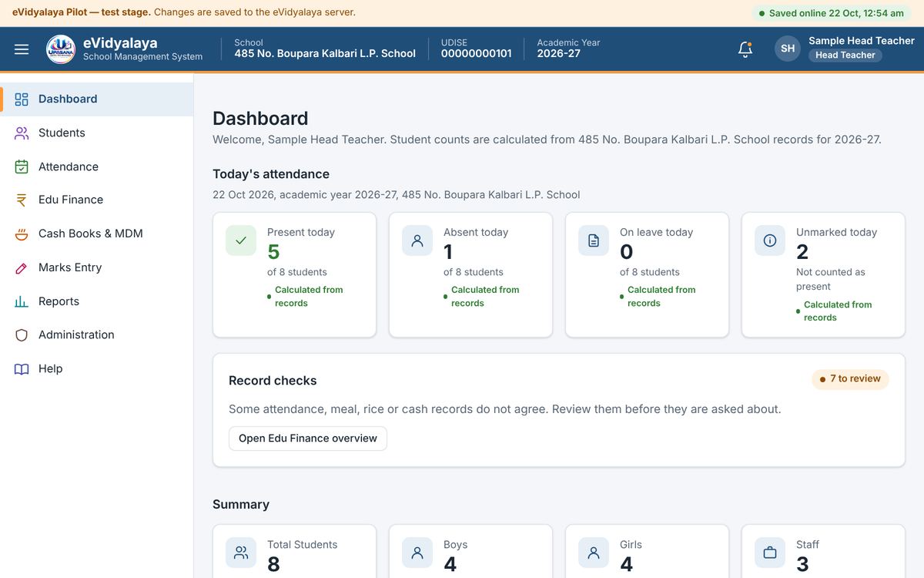Click the Absent today person icon
924x578 pixels.
click(417, 240)
